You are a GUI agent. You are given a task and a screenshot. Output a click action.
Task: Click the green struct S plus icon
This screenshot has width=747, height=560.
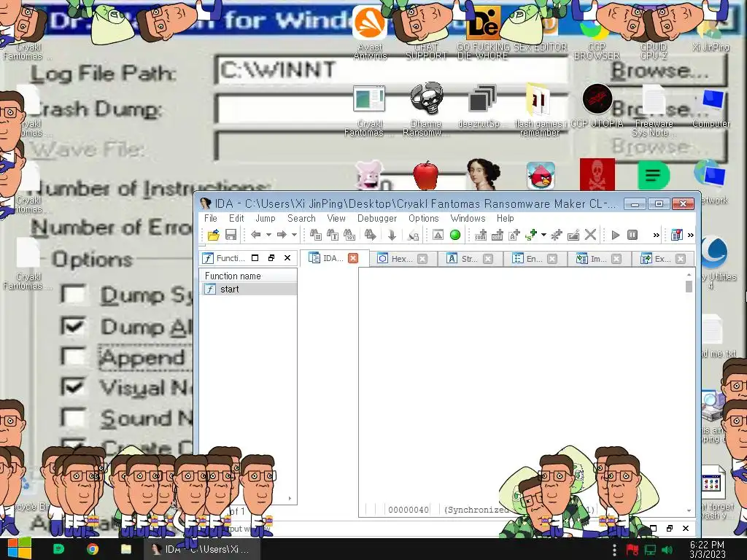click(x=531, y=235)
